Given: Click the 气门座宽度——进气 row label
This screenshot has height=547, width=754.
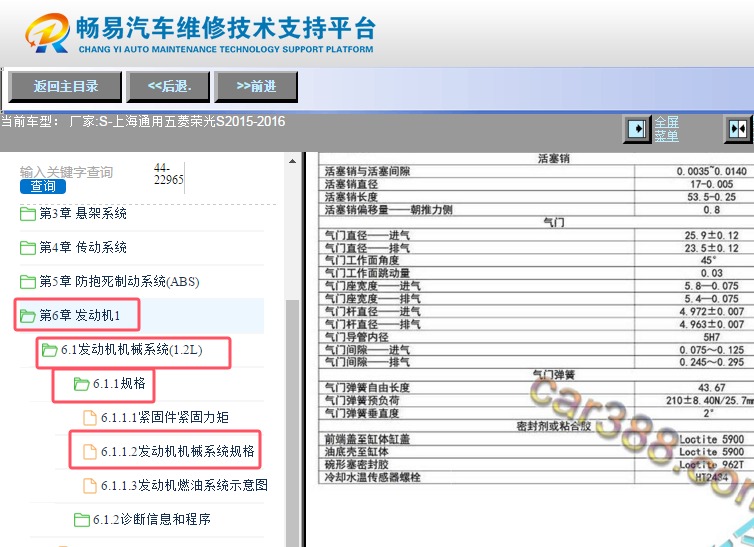Looking at the screenshot, I should (x=372, y=286).
